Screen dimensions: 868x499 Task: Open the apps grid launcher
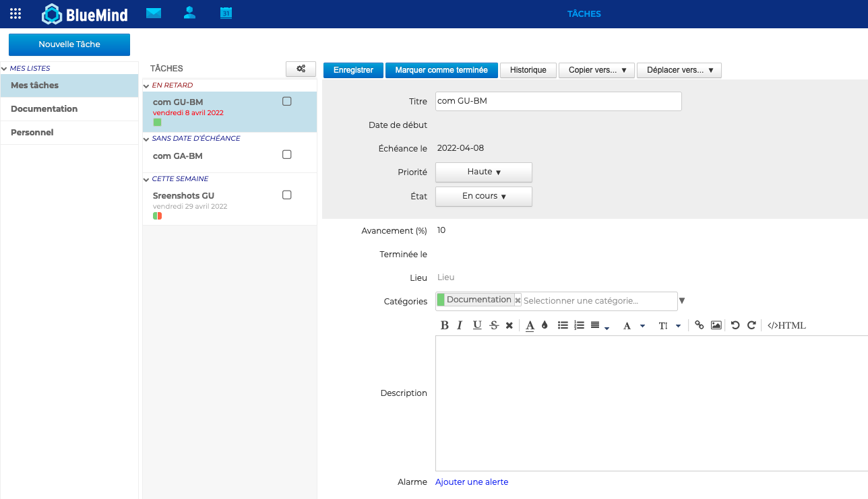[15, 13]
